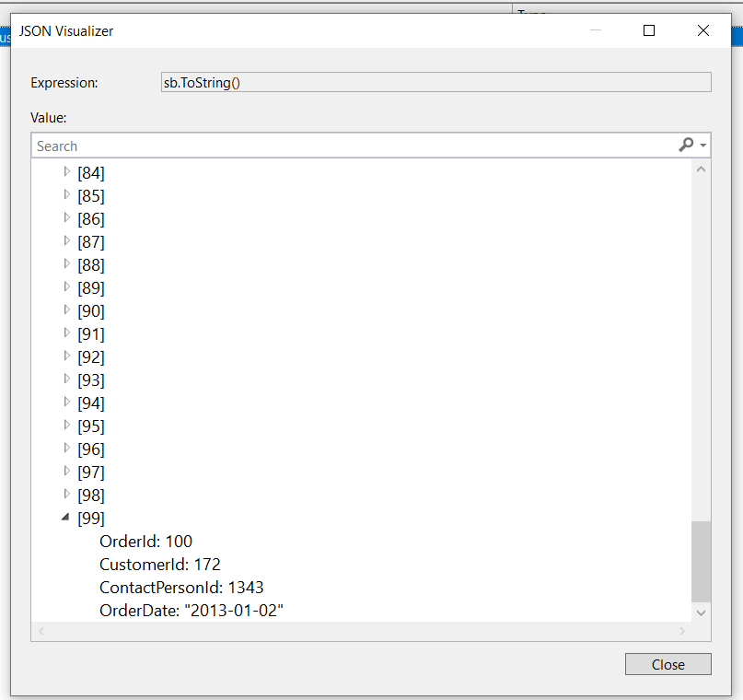This screenshot has width=743, height=700.
Task: Expand the [98] node
Action: (67, 495)
